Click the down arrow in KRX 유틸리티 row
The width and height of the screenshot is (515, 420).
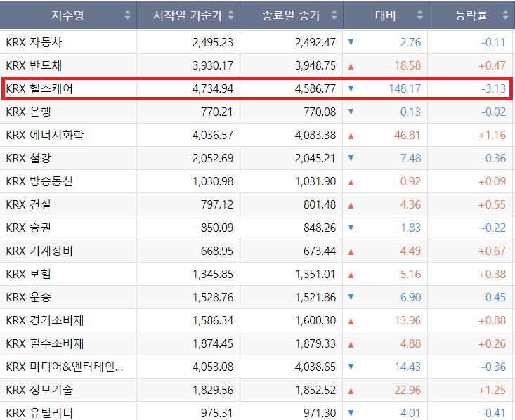click(x=351, y=413)
